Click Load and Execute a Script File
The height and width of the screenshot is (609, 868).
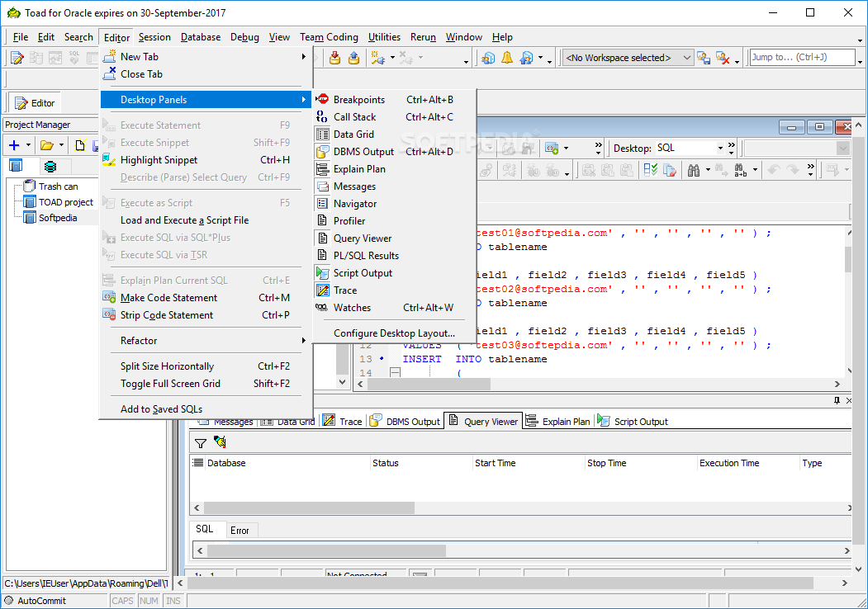[206, 220]
